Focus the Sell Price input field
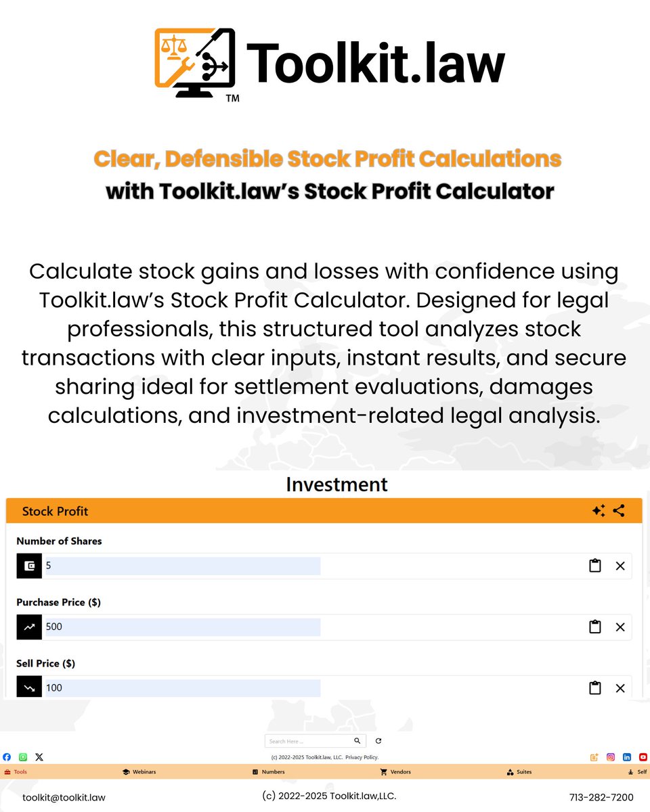650x812 pixels. (181, 688)
